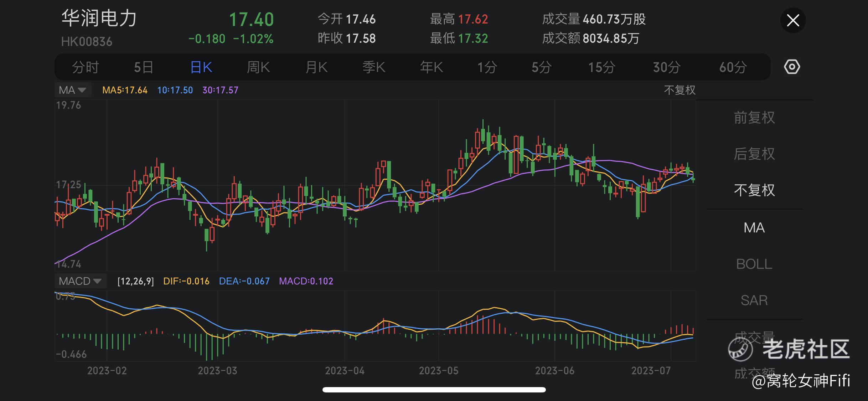The height and width of the screenshot is (401, 868).
Task: Select the MA overlay in side panel
Action: (x=754, y=228)
